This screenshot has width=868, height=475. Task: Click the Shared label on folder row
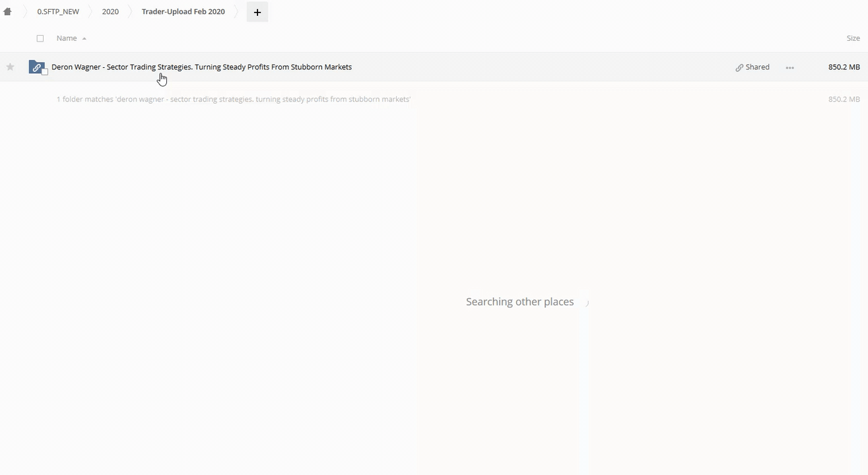(x=757, y=67)
